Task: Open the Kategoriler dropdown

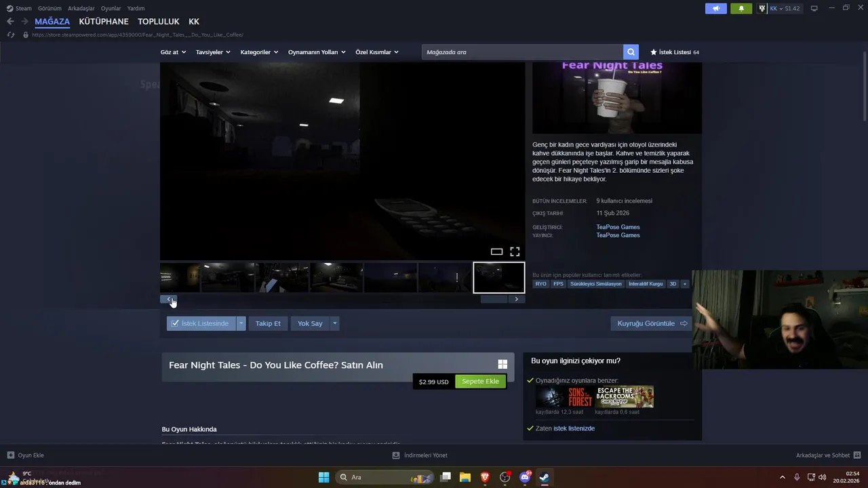Action: pyautogui.click(x=259, y=52)
